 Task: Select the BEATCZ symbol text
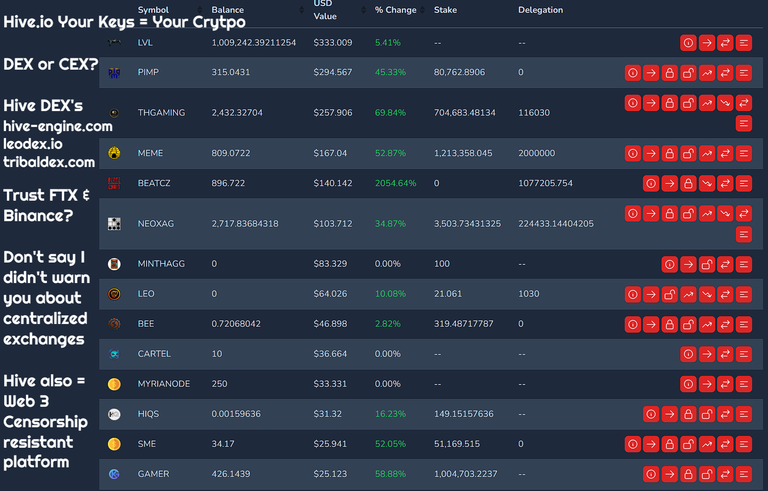point(154,183)
